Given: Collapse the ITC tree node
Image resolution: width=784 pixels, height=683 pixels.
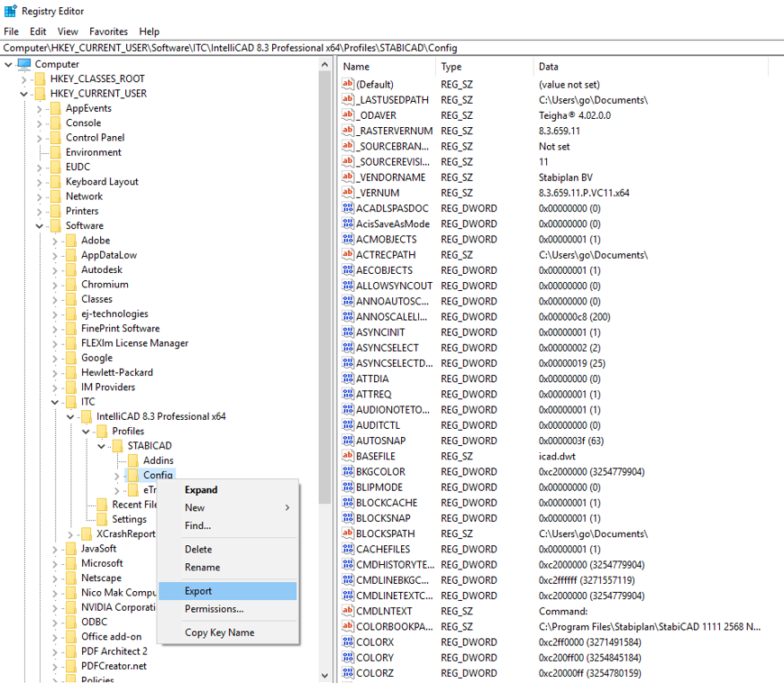Looking at the screenshot, I should [x=54, y=402].
